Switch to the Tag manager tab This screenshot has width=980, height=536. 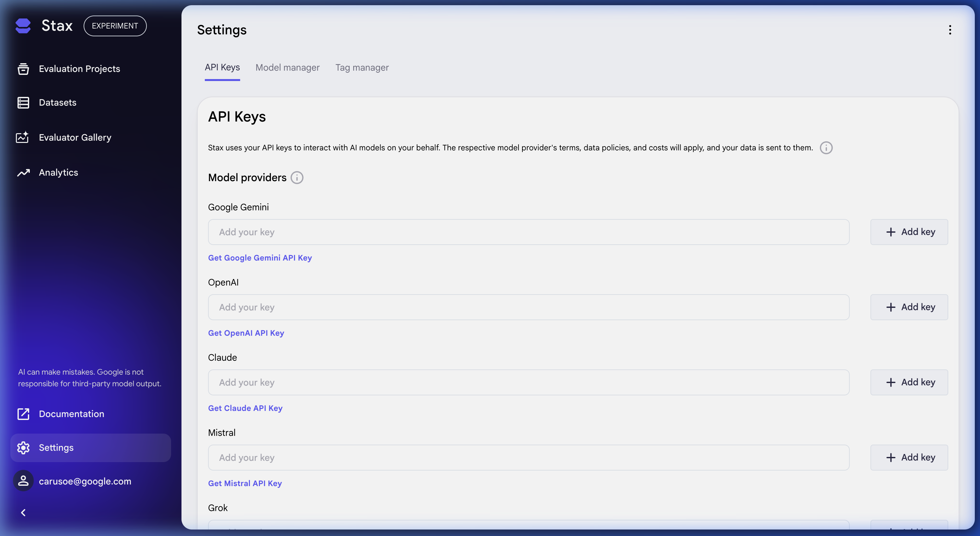pyautogui.click(x=362, y=67)
